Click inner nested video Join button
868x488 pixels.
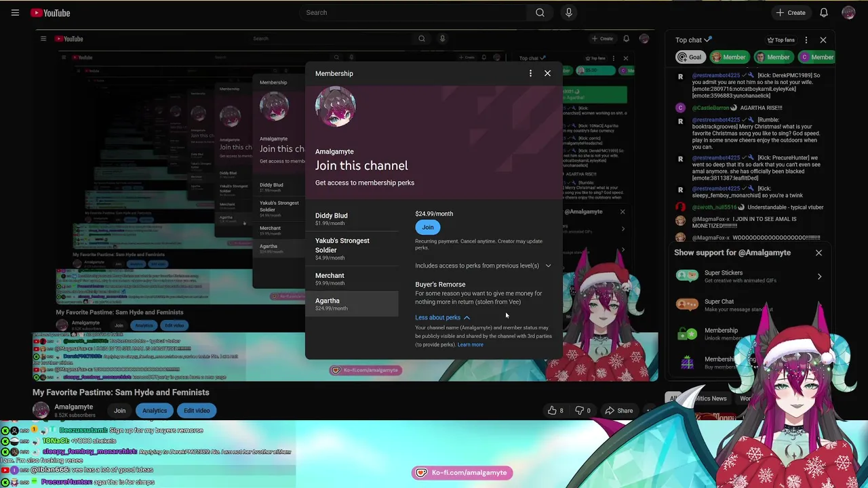pos(119,325)
